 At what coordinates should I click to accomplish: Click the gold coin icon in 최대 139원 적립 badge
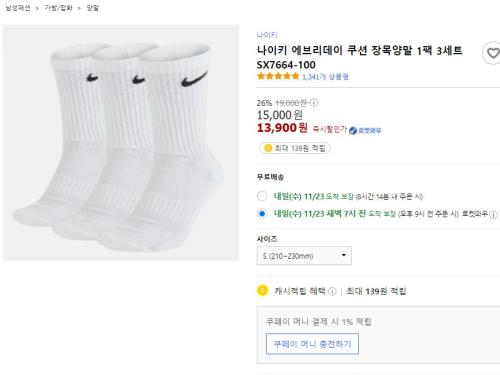[x=268, y=148]
